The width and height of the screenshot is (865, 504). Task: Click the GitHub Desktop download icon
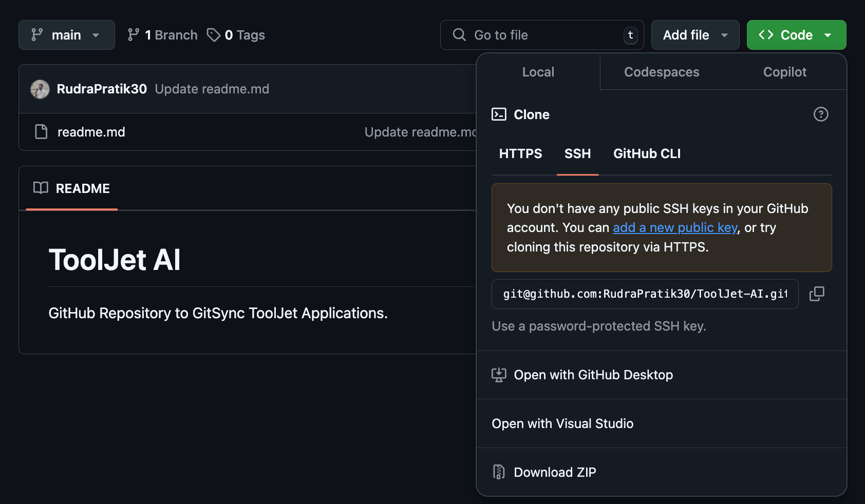point(499,375)
